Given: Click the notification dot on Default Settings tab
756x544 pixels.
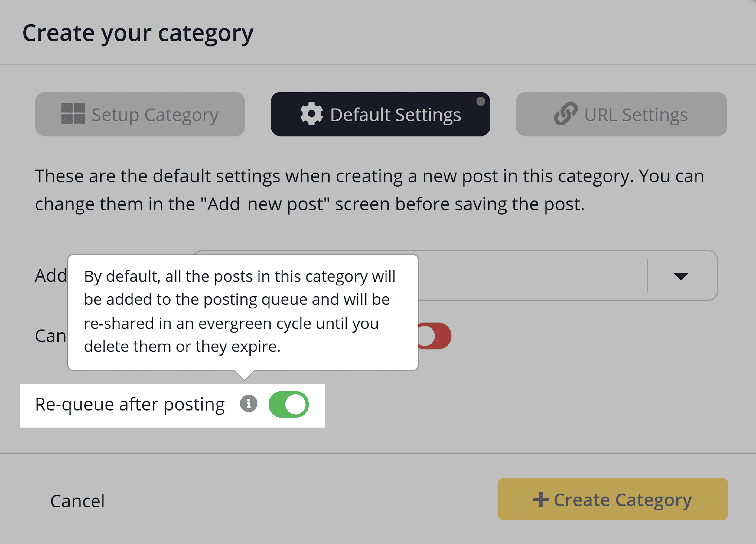Looking at the screenshot, I should click(481, 102).
